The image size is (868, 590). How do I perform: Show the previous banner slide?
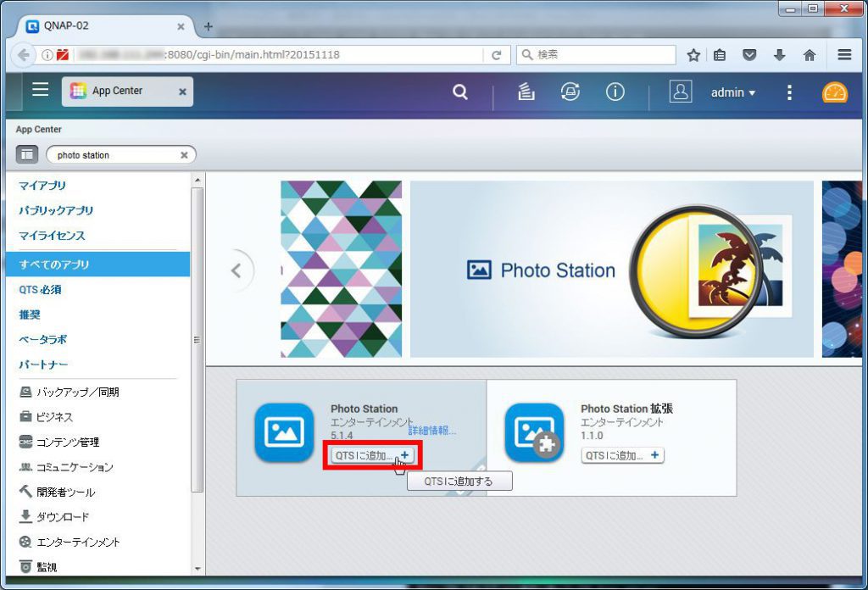pos(237,270)
